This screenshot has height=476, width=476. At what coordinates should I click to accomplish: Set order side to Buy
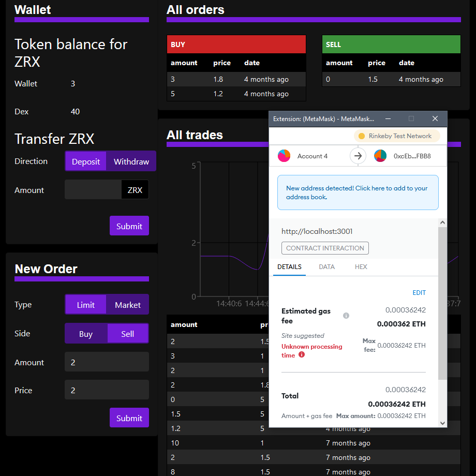click(86, 334)
